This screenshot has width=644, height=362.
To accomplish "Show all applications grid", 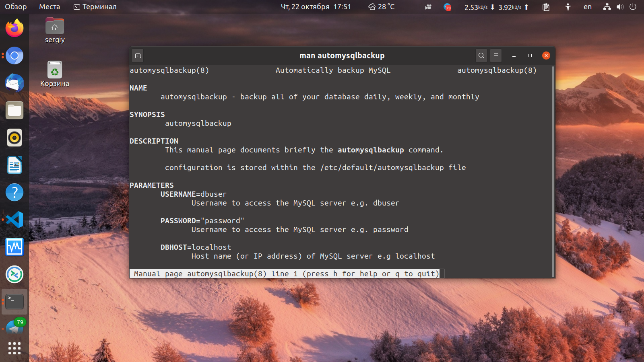I will 14,348.
